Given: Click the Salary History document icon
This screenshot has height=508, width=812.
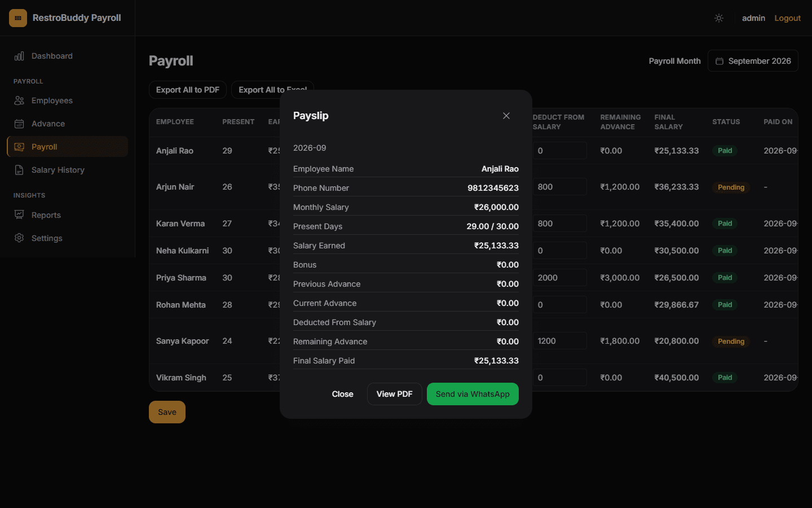Looking at the screenshot, I should click(19, 170).
